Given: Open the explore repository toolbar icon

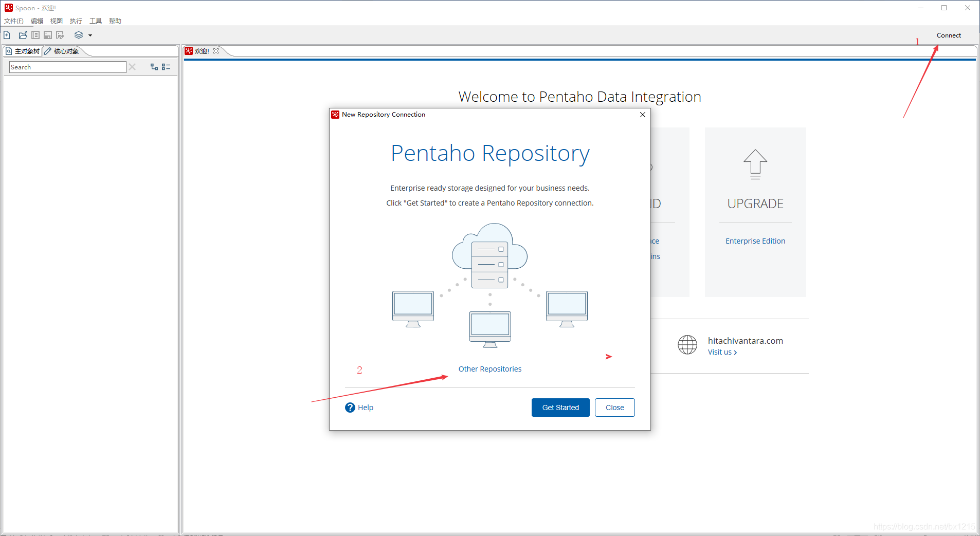Looking at the screenshot, I should pos(35,35).
